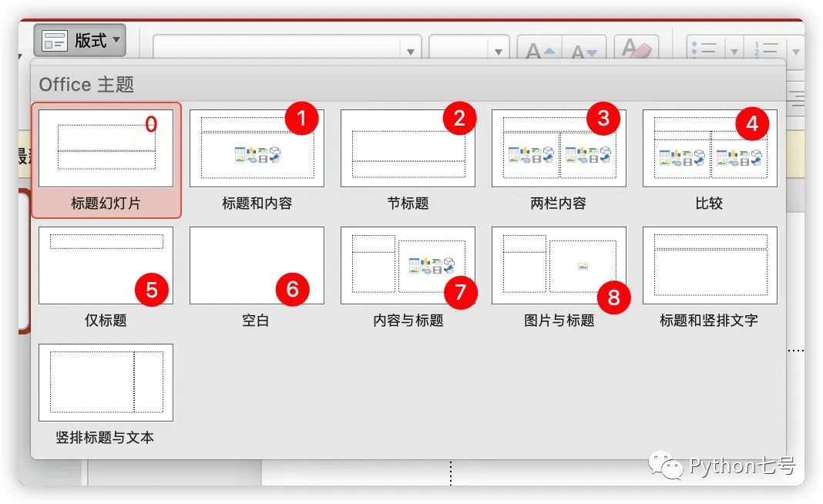Screen dimensions: 823x504
Task: Choose the 标题和竖排文字 layout
Action: pyautogui.click(x=710, y=265)
